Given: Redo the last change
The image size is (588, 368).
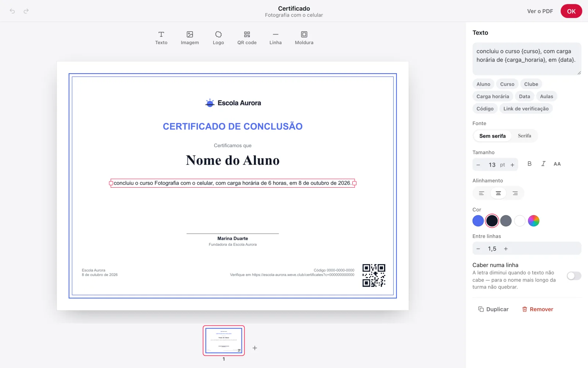Looking at the screenshot, I should pyautogui.click(x=26, y=11).
